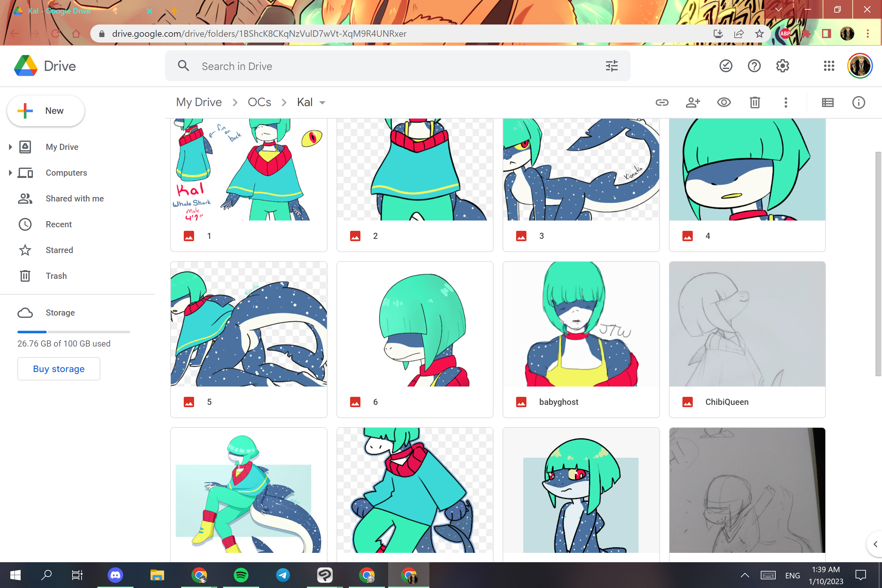Open the Share folder icon
The image size is (882, 588).
pos(693,103)
